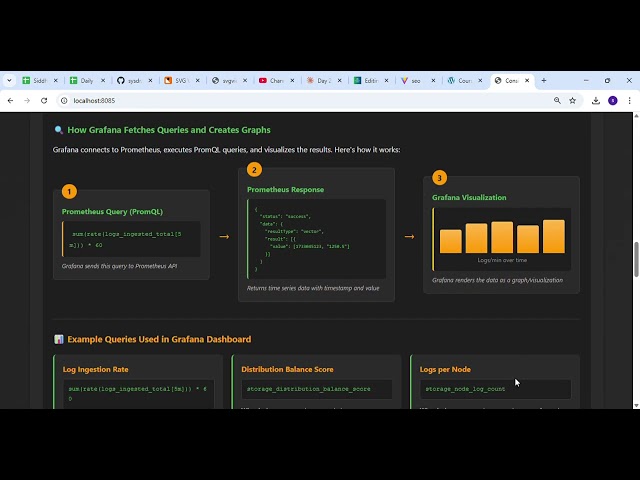Image resolution: width=640 pixels, height=480 pixels.
Task: Click the page vertical scrollbar thumb
Action: click(x=635, y=258)
